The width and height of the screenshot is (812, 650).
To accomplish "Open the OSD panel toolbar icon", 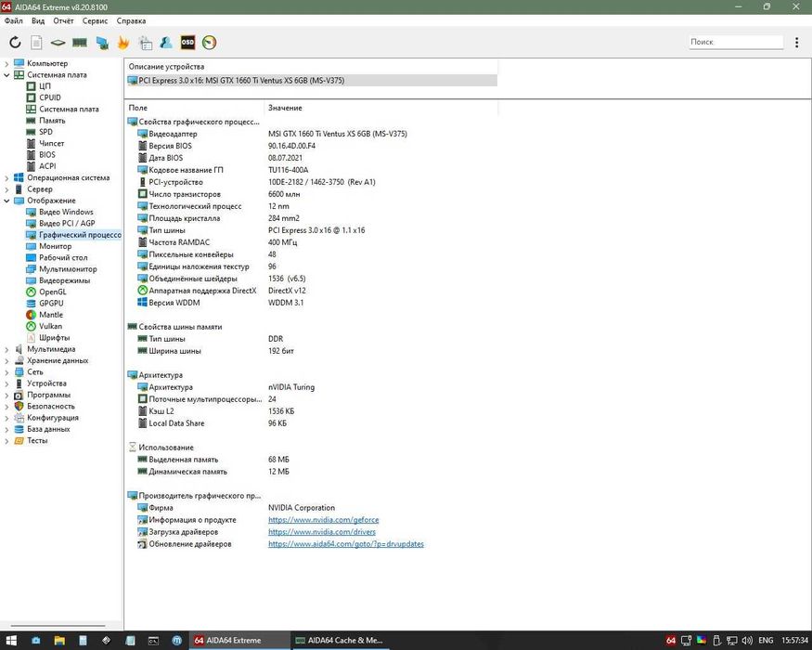I will pyautogui.click(x=187, y=43).
